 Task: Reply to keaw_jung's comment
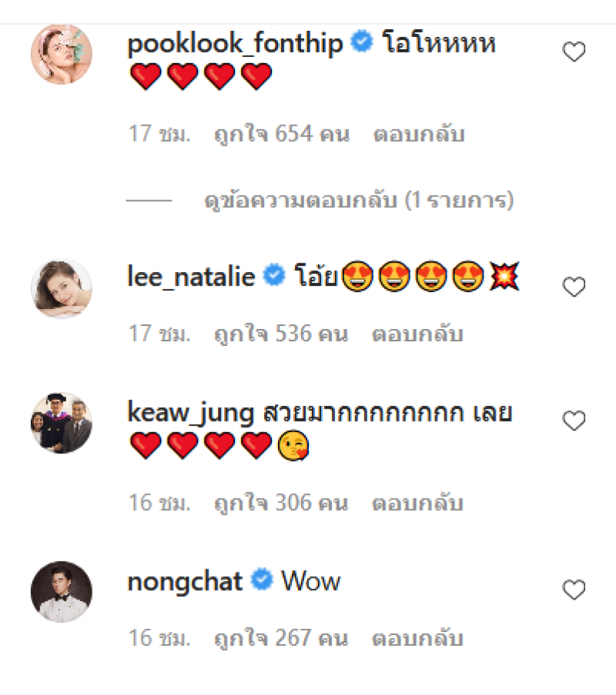tap(417, 503)
